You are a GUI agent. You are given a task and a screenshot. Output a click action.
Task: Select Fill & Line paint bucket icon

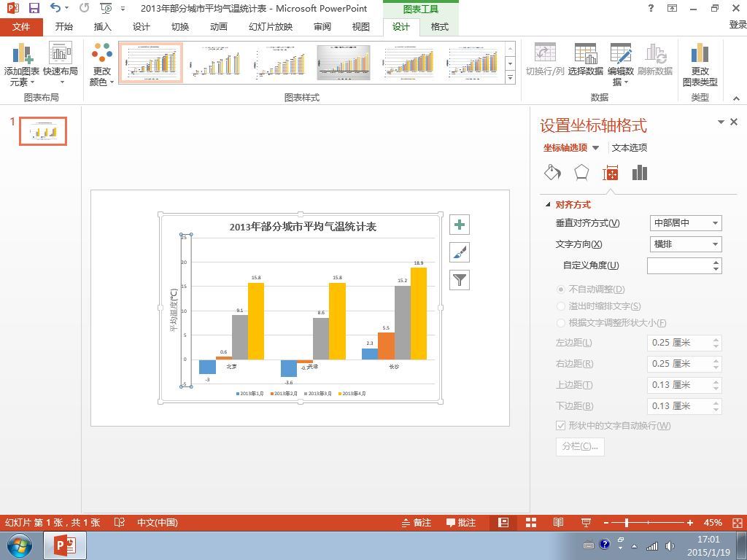tap(553, 172)
